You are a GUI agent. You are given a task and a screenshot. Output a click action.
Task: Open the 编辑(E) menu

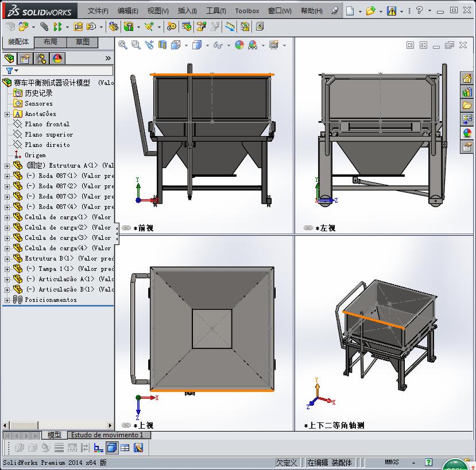pos(128,11)
